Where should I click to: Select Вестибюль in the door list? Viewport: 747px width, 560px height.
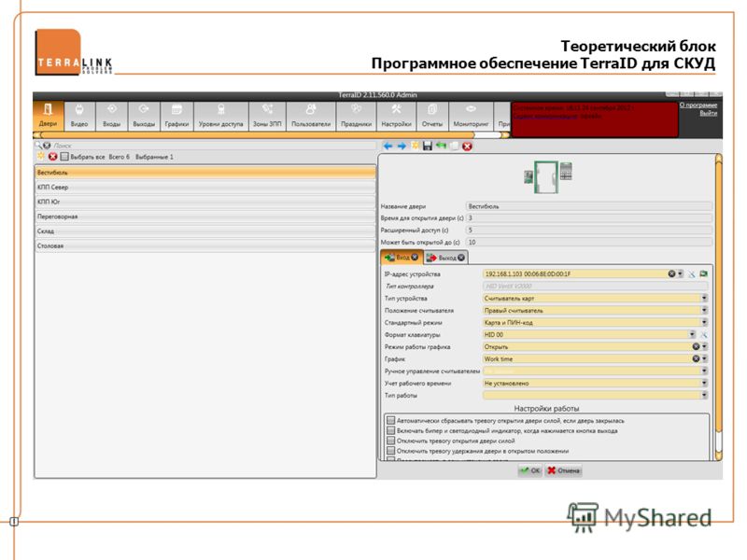click(x=205, y=173)
